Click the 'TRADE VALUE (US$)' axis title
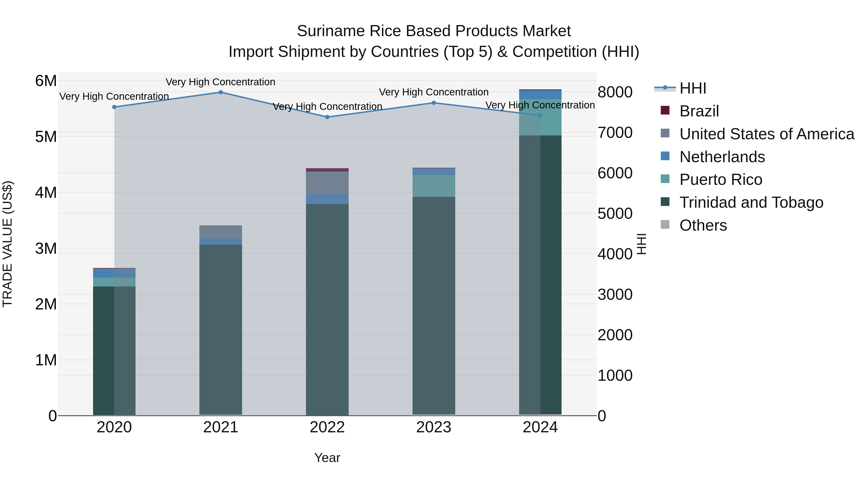 pos(7,244)
